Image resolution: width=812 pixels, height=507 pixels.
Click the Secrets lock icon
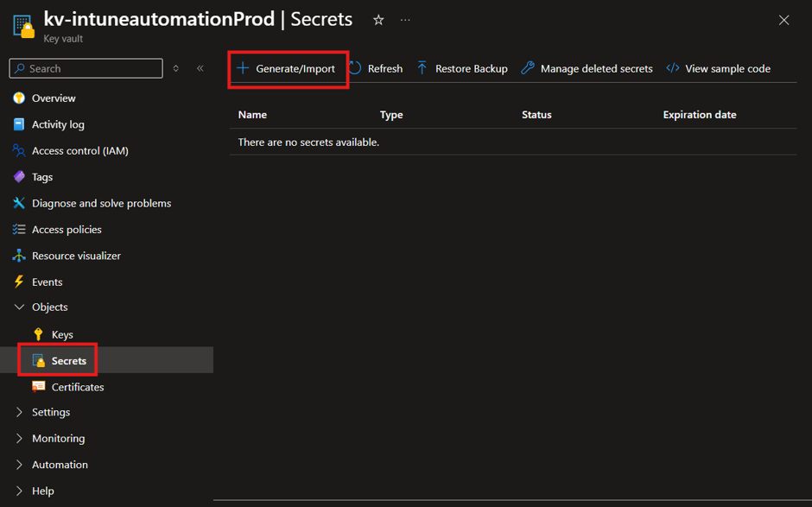click(39, 360)
